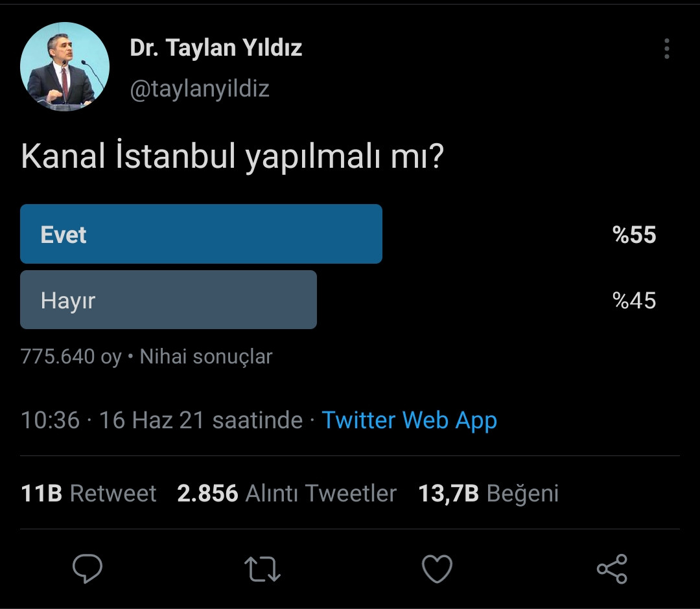The width and height of the screenshot is (700, 609).
Task: Select the heart outline to favorite this poll
Action: click(x=437, y=569)
